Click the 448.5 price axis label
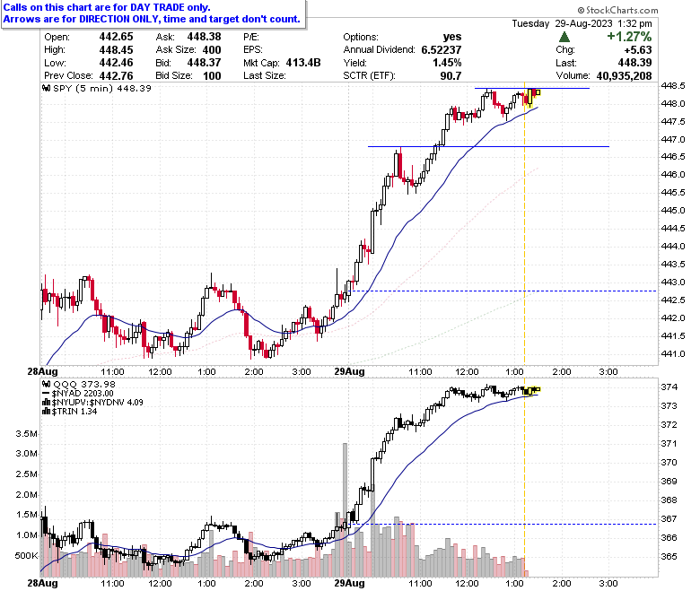This screenshot has height=591, width=700. pyautogui.click(x=673, y=85)
